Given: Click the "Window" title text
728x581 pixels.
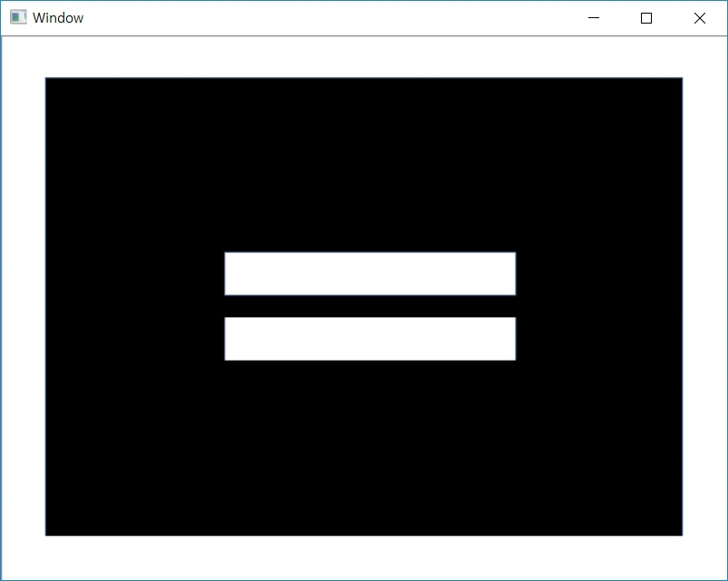Looking at the screenshot, I should [58, 18].
